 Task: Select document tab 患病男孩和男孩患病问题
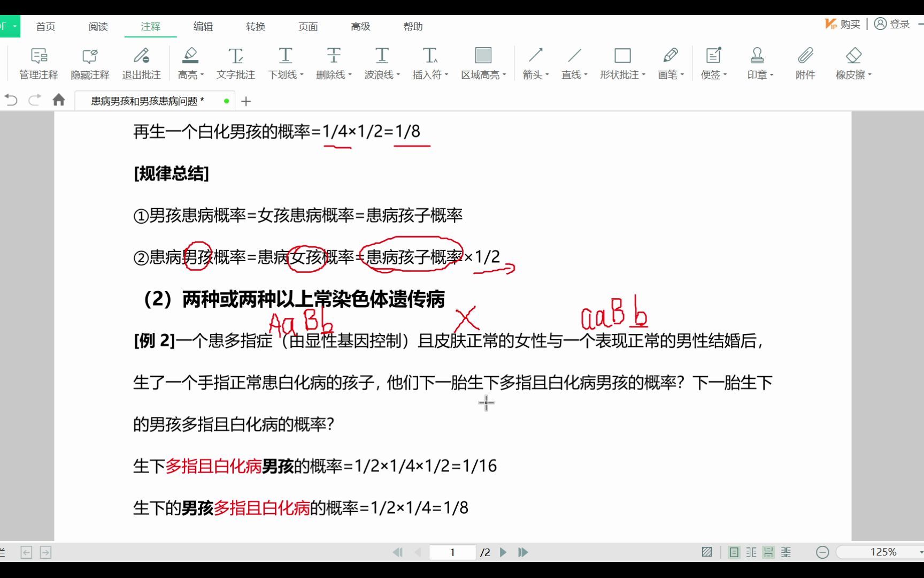154,101
